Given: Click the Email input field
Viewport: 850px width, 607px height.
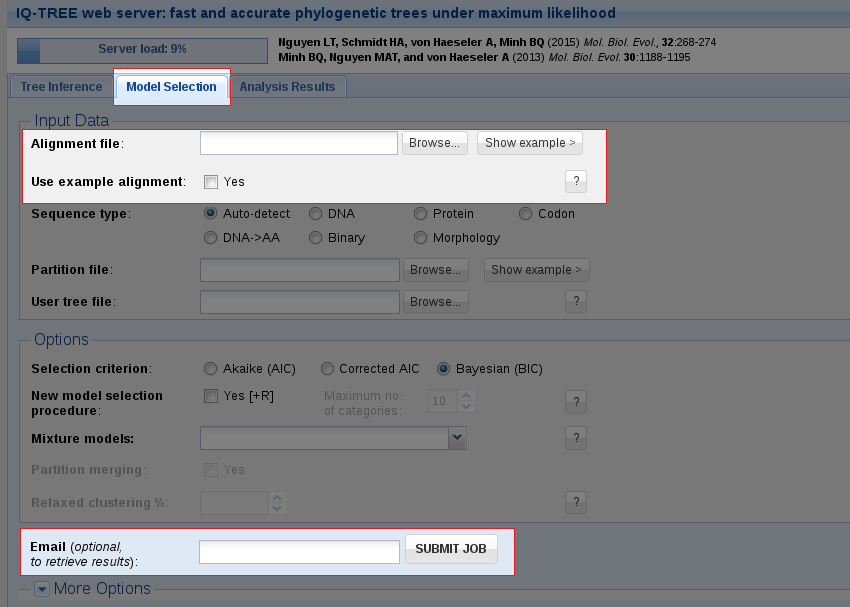Looking at the screenshot, I should click(299, 552).
